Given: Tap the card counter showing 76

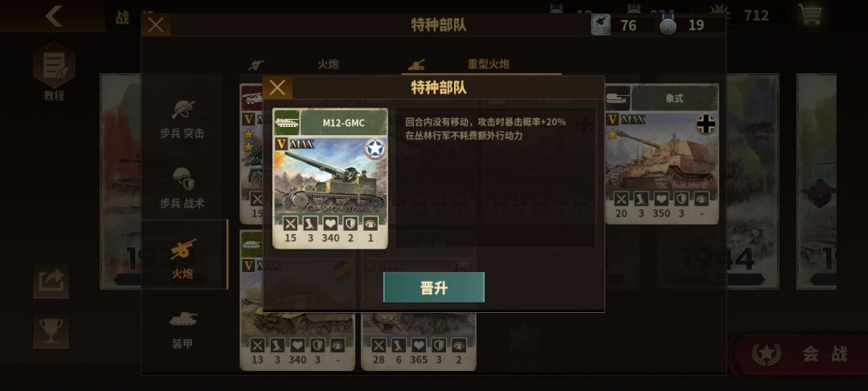Looking at the screenshot, I should [623, 25].
